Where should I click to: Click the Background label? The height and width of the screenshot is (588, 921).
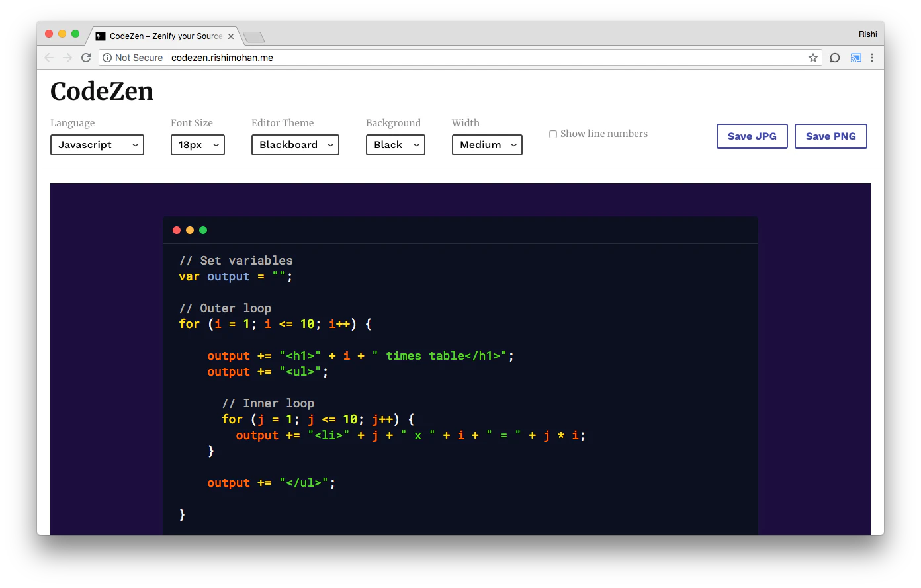point(393,123)
